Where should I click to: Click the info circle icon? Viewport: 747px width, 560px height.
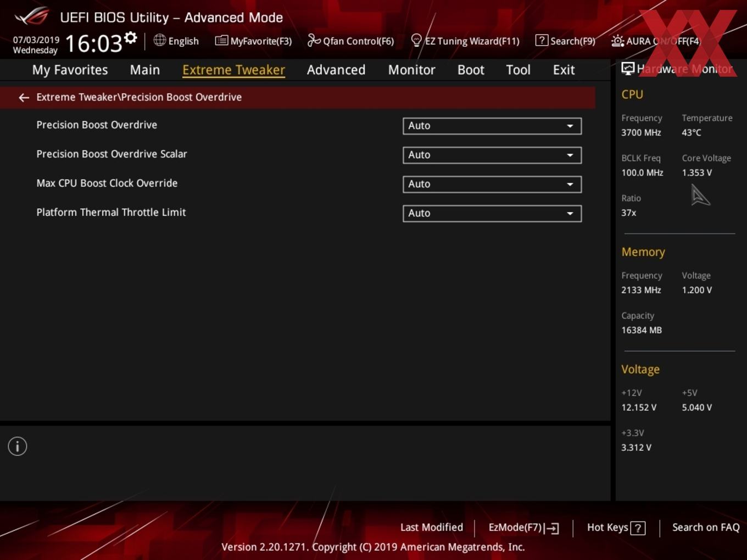click(18, 446)
